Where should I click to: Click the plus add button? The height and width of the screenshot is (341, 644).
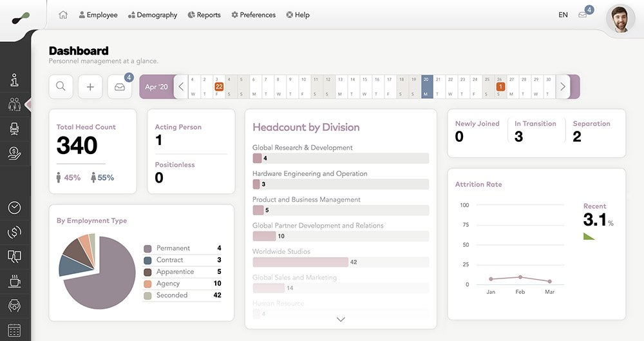[90, 86]
